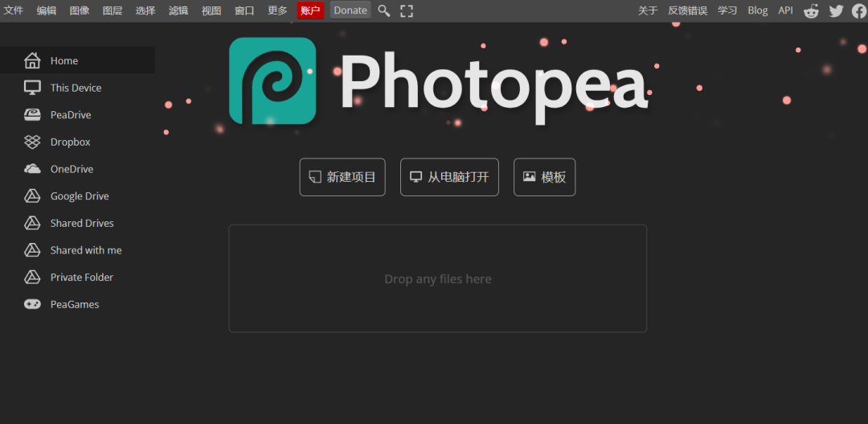
Task: Select the Dropbox label
Action: tap(70, 142)
